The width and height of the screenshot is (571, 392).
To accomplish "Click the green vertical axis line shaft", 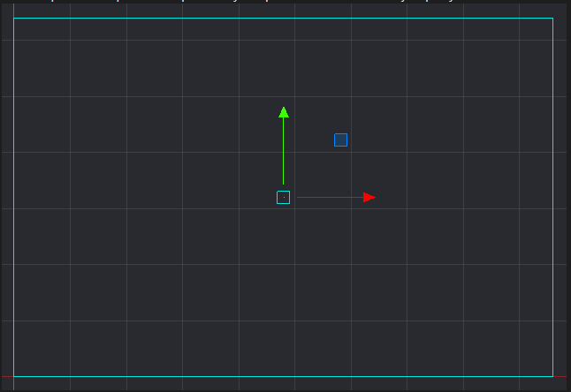I will click(x=283, y=150).
